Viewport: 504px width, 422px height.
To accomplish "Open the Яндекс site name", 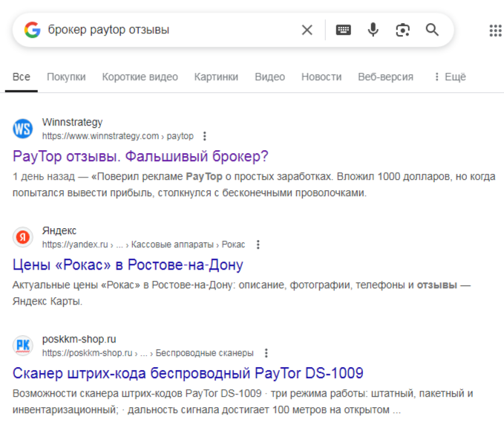I will coord(59,230).
